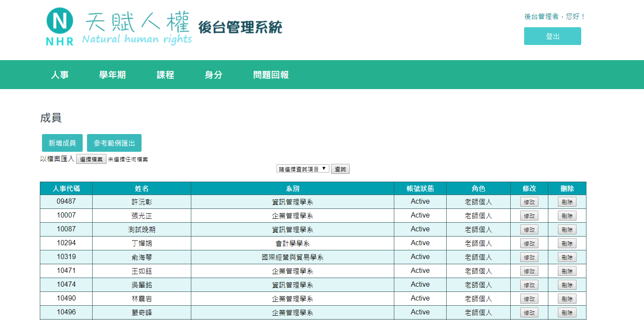Open the 問題回報 menu
644x320 pixels.
click(271, 75)
